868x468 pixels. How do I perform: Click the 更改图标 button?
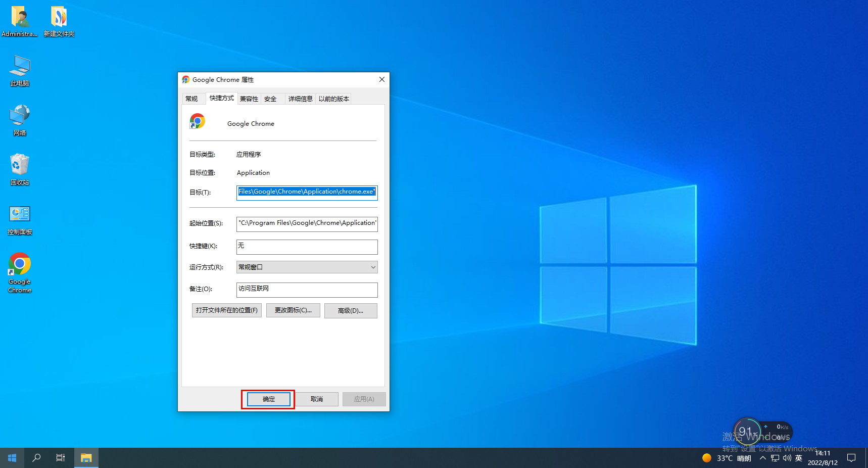[293, 310]
